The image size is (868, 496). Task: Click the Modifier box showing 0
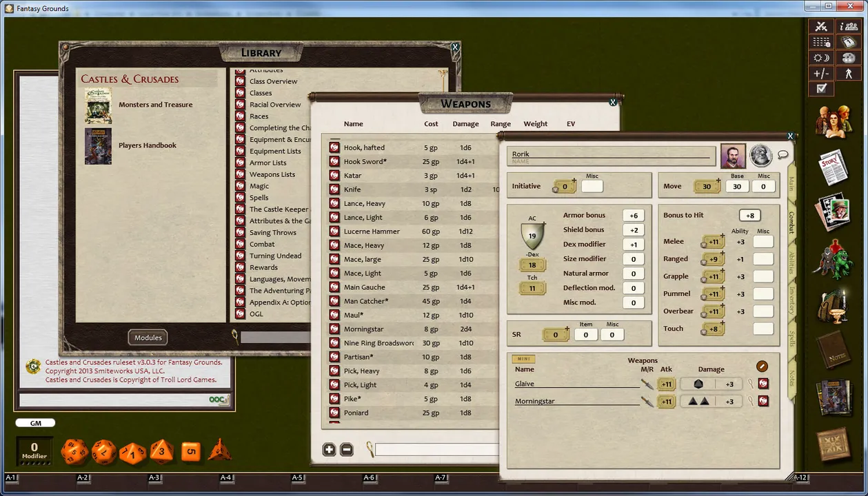[34, 451]
